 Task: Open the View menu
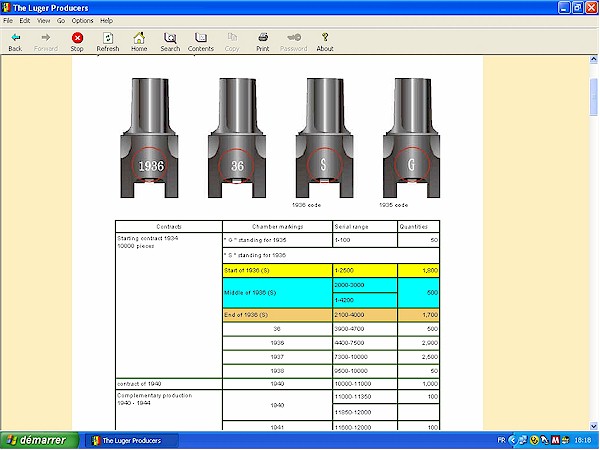coord(44,21)
